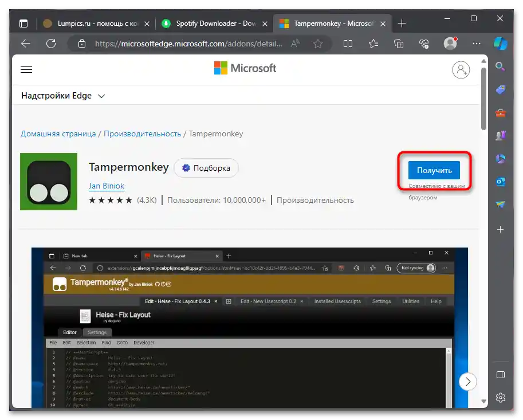Viewport: 523px width, 420px height.
Task: Click the Пользователи: 10,000,000+ text
Action: coord(217,200)
